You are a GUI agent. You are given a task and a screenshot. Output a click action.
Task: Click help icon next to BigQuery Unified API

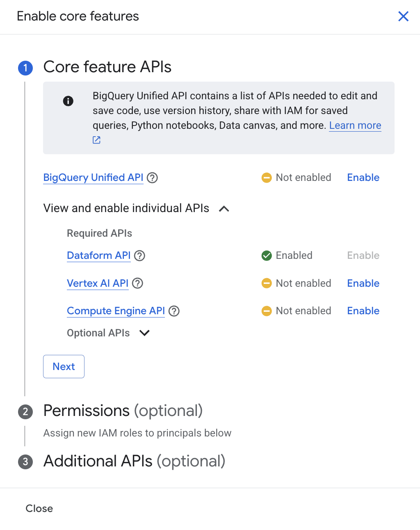click(x=152, y=178)
